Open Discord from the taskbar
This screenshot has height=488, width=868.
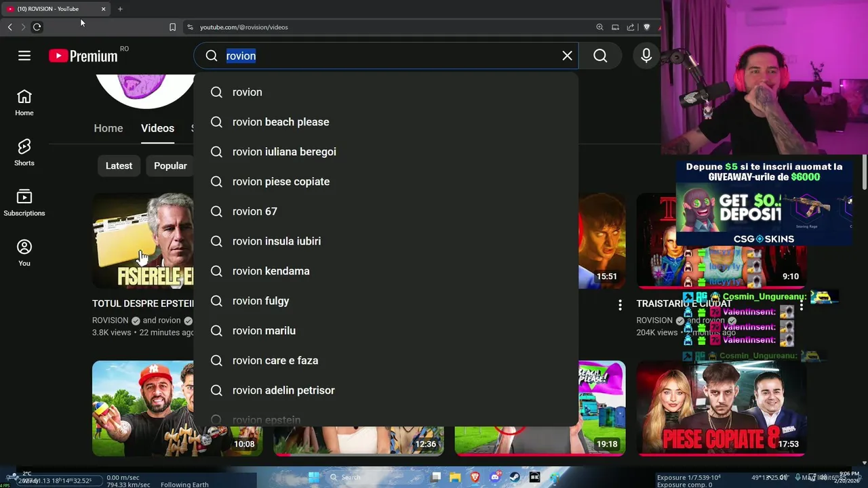495,477
